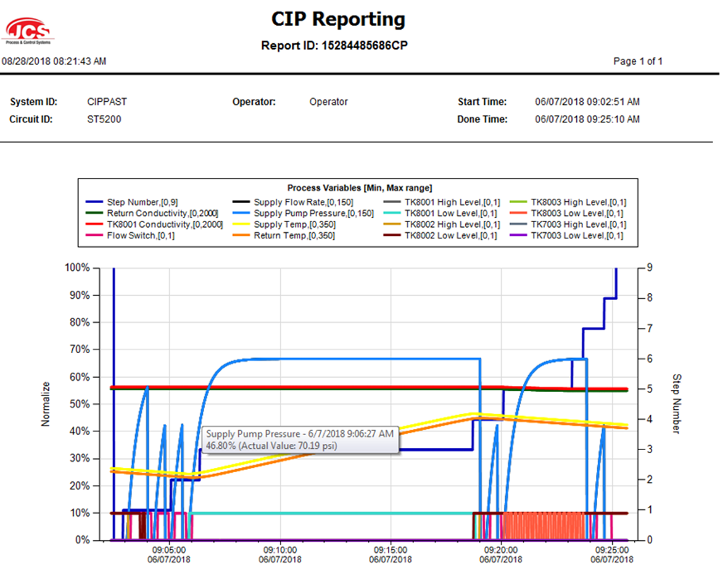Click the TK8001 Conductivity red legend line
The width and height of the screenshot is (728, 579).
point(94,225)
